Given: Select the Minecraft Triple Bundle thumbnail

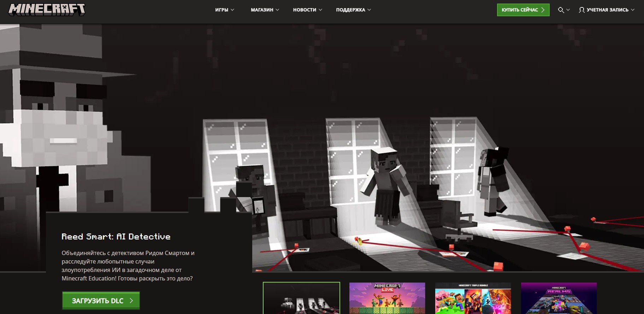Looking at the screenshot, I should click(473, 298).
